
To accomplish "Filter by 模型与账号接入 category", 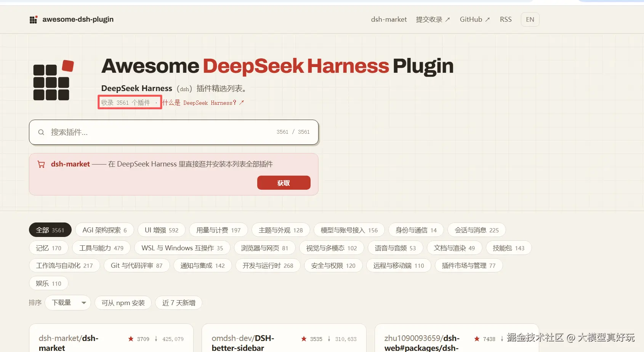I will (349, 230).
